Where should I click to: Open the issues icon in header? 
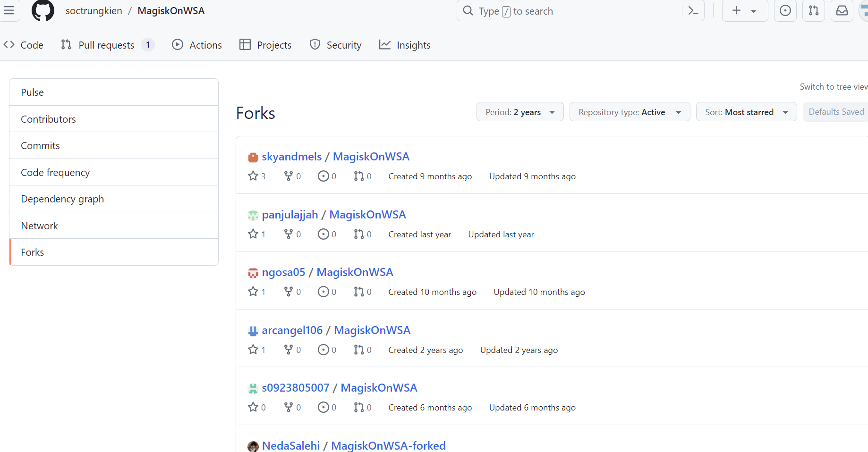coord(785,10)
